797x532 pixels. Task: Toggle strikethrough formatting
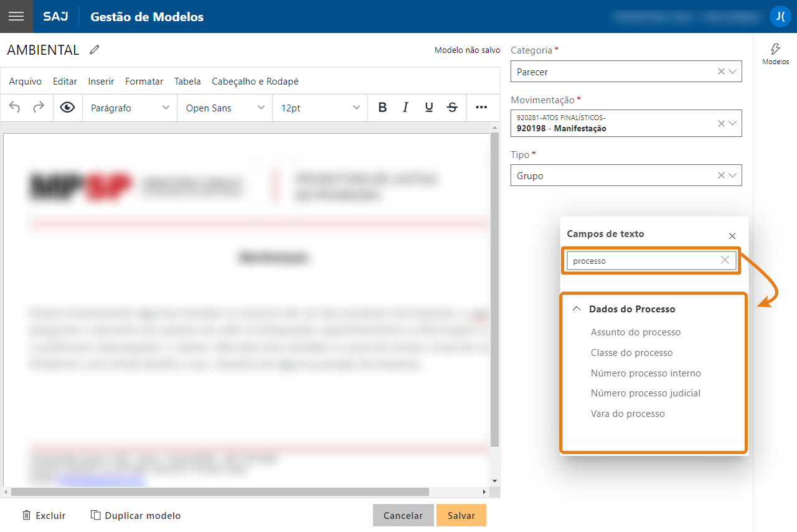pyautogui.click(x=453, y=108)
